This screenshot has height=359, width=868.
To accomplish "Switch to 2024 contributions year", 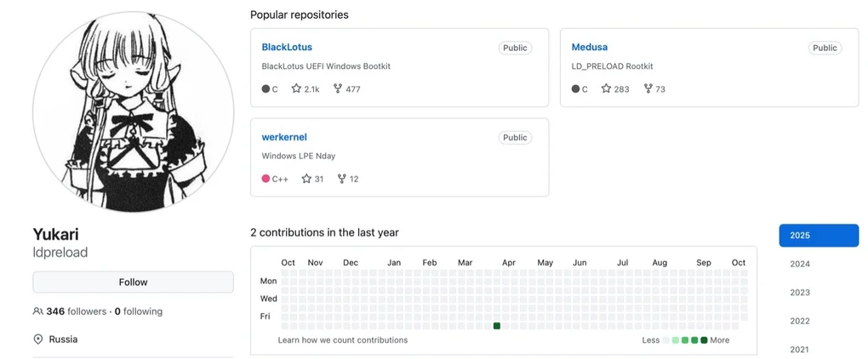I will click(x=800, y=264).
